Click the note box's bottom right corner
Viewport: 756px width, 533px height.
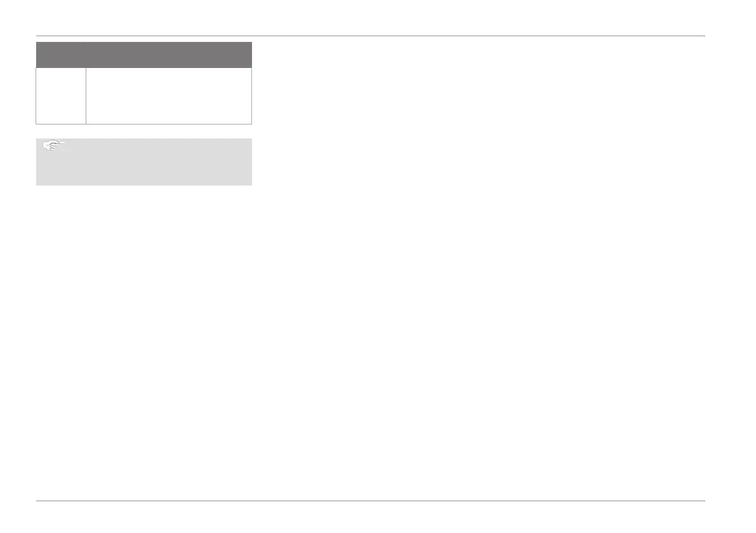click(x=251, y=184)
